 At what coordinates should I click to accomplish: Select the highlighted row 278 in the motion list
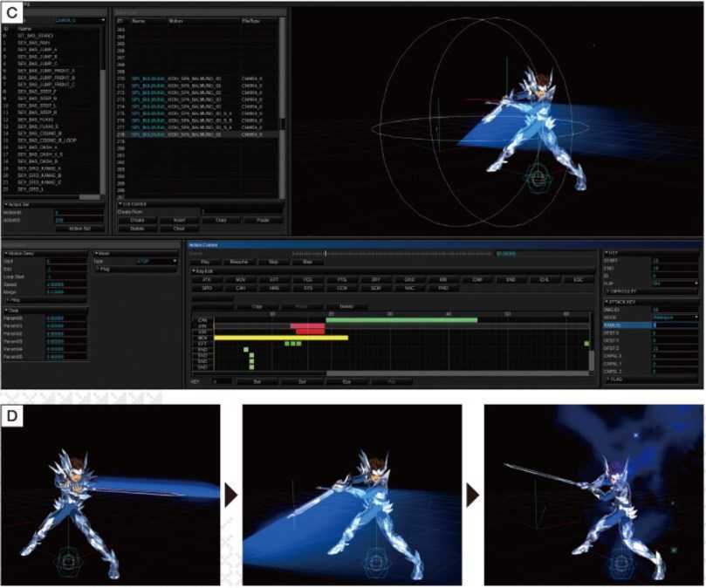coord(197,134)
